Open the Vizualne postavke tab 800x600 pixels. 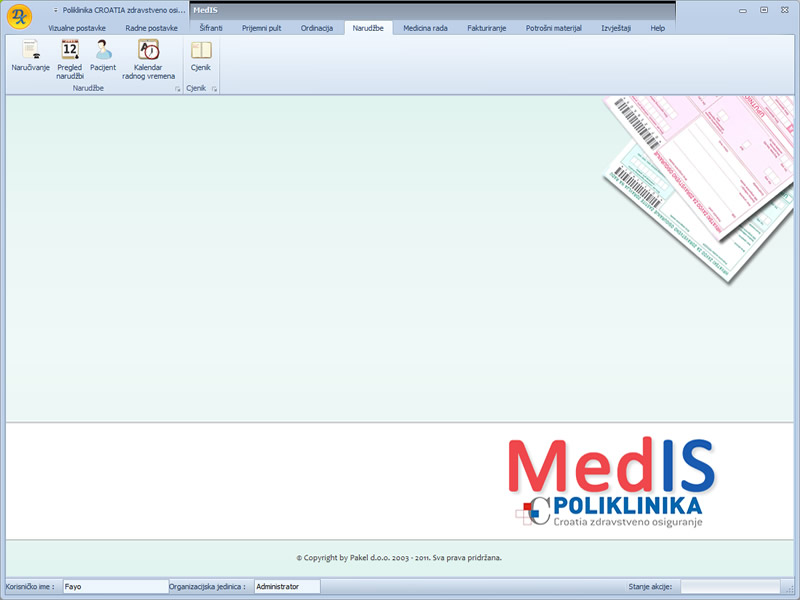click(77, 28)
